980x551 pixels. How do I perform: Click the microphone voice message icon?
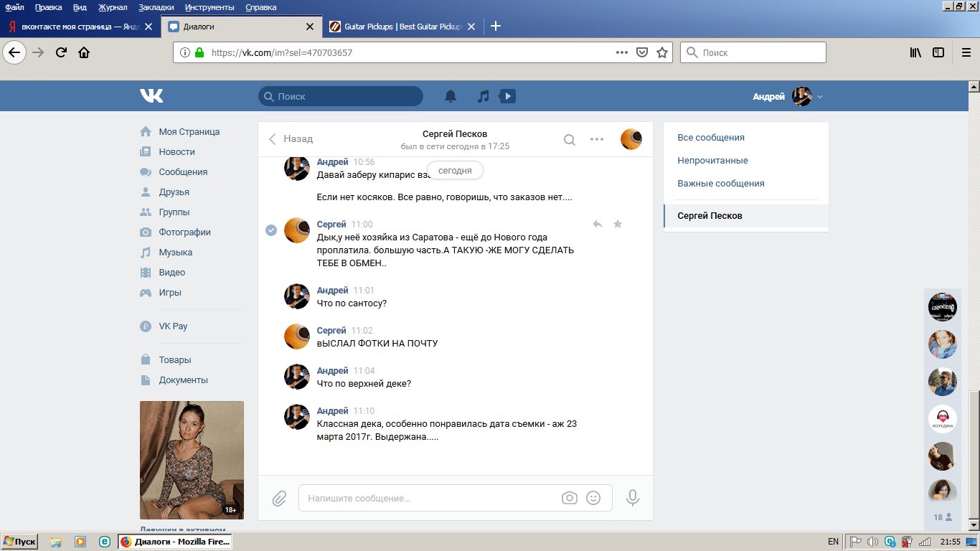[x=632, y=498]
